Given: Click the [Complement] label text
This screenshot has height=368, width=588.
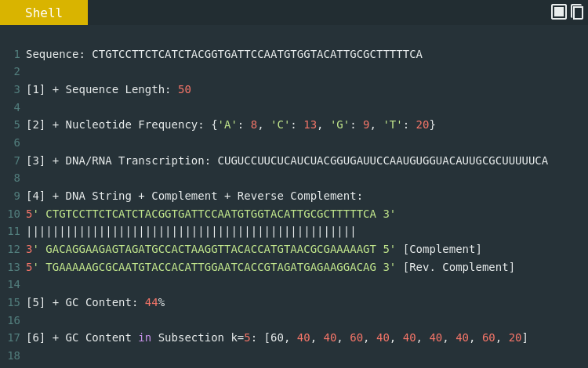Looking at the screenshot, I should (442, 249).
